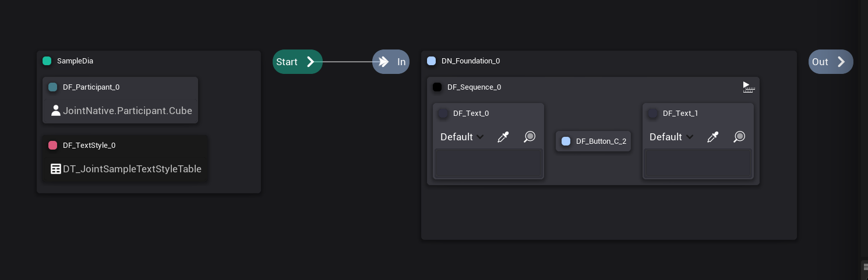Click the JointNative.Participant.Cube label
The image size is (868, 280).
click(x=127, y=111)
